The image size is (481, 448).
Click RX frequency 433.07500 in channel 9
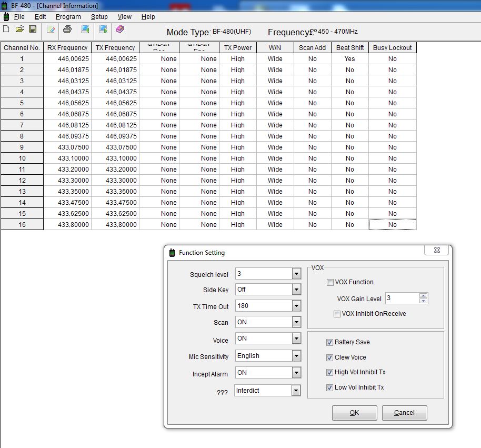67,147
